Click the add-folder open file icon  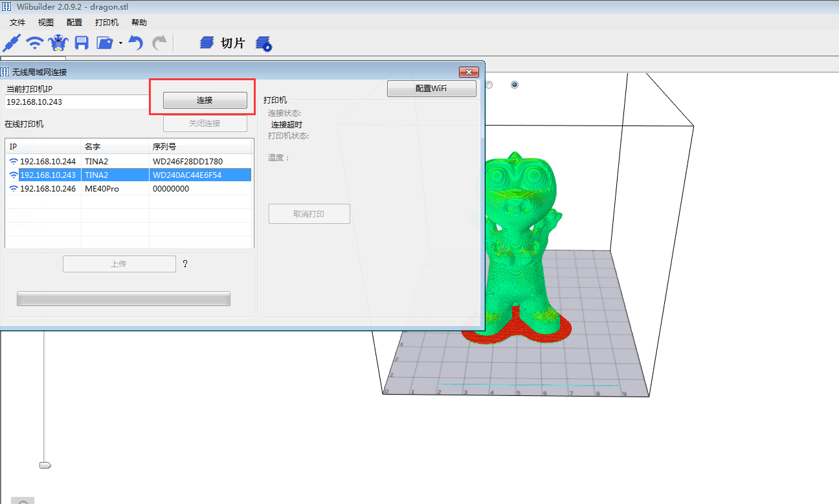pyautogui.click(x=105, y=43)
